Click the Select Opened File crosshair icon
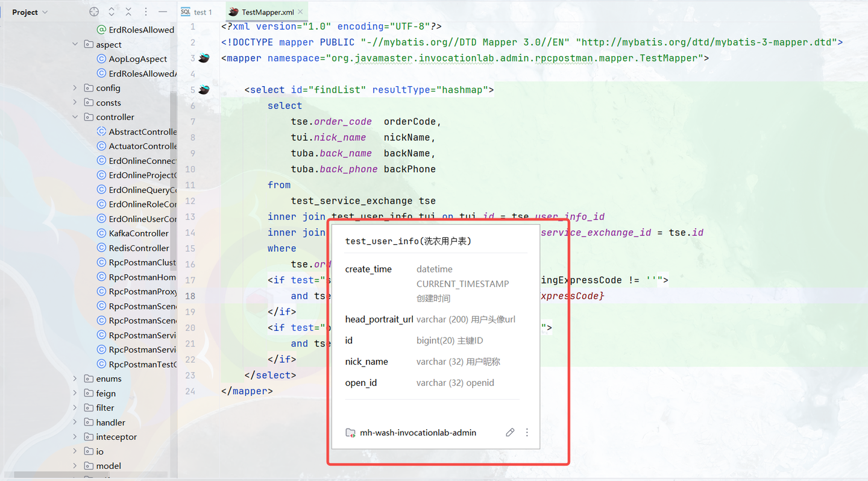The width and height of the screenshot is (868, 481). [94, 11]
